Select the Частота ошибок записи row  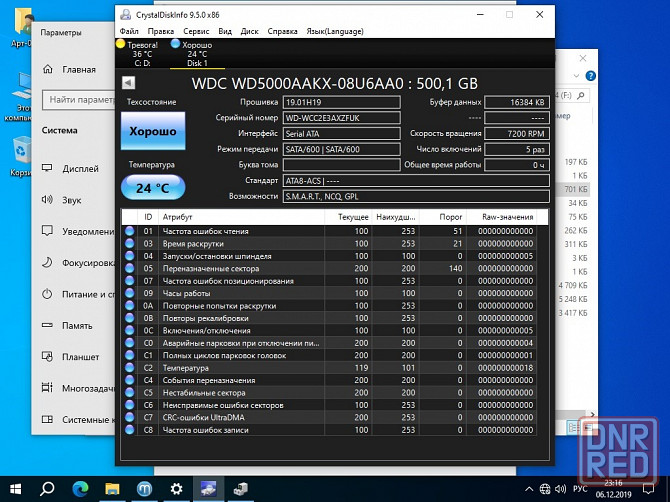coord(329,429)
